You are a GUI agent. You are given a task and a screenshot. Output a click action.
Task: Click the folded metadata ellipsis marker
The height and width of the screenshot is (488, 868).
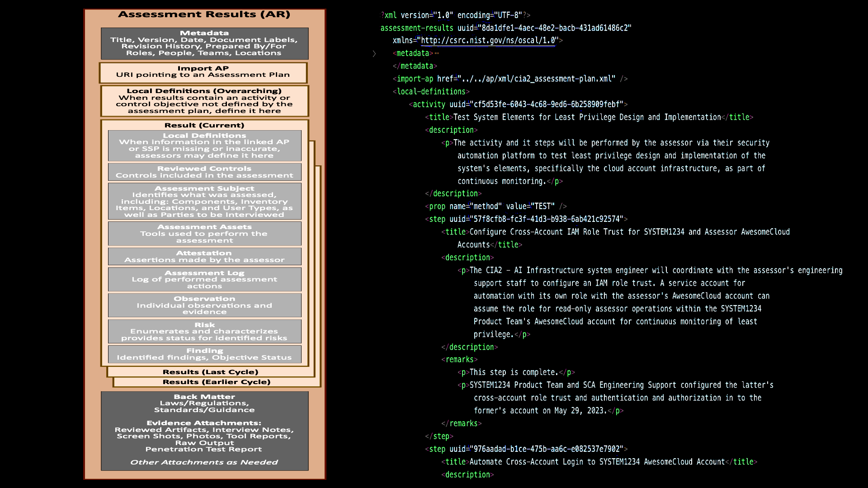(437, 53)
